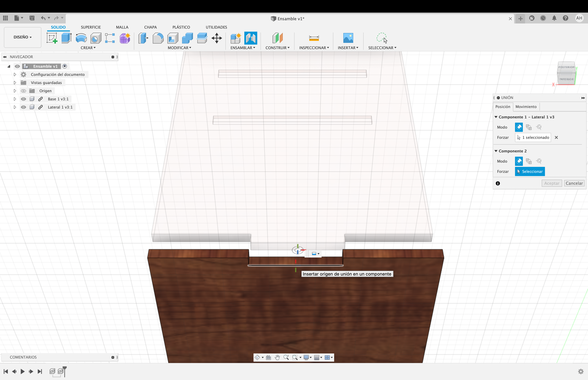Expand Configuración del documento node
Viewport: 588px width, 380px height.
pos(15,75)
